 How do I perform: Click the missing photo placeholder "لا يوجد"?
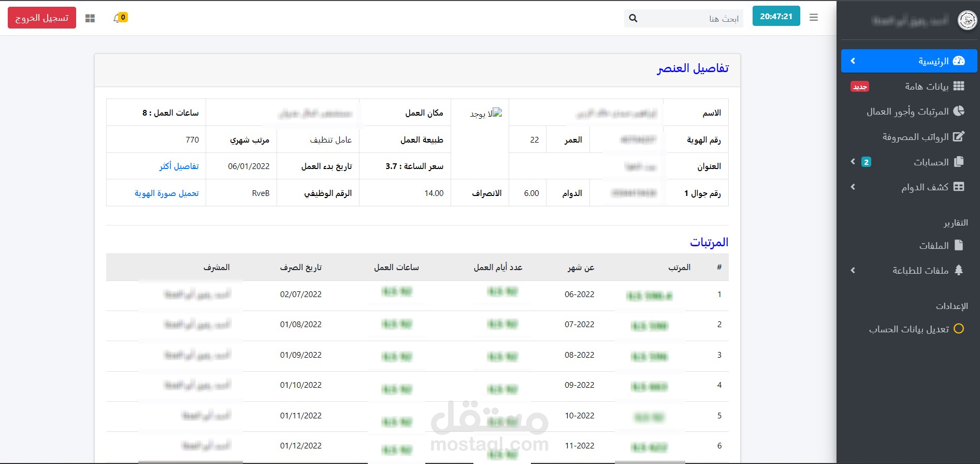click(486, 113)
